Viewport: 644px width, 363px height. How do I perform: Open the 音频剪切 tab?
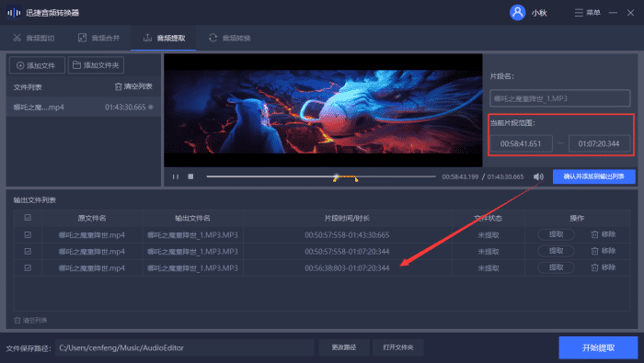[33, 39]
